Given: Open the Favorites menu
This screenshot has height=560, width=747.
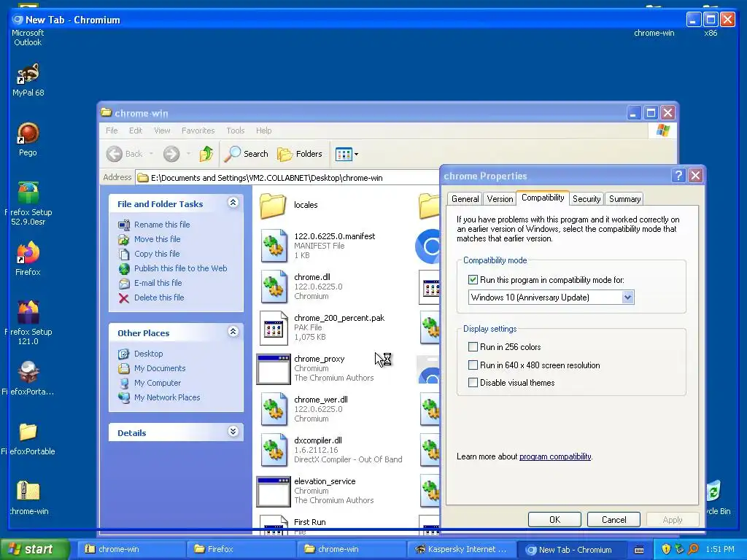Looking at the screenshot, I should tap(198, 131).
